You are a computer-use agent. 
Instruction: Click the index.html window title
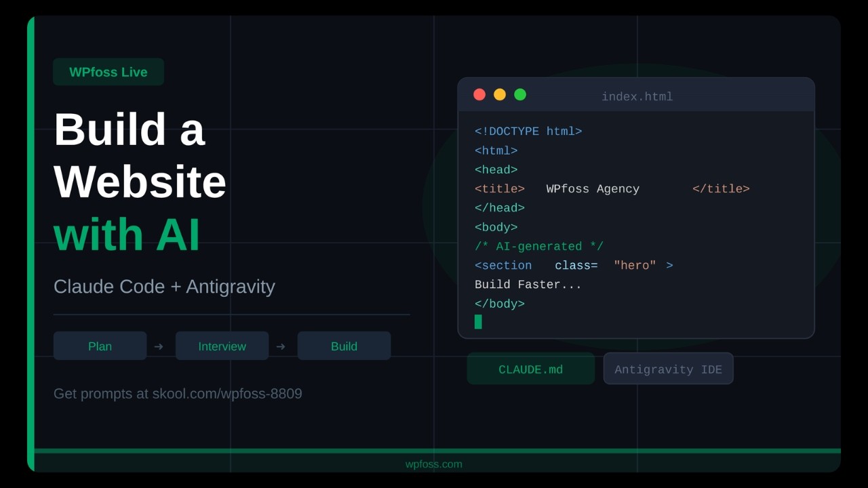pos(637,96)
